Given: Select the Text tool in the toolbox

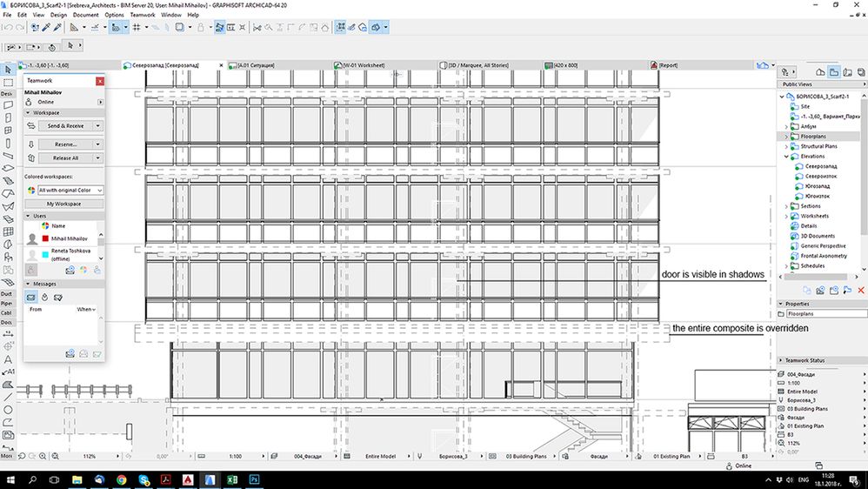Looking at the screenshot, I should click(8, 359).
